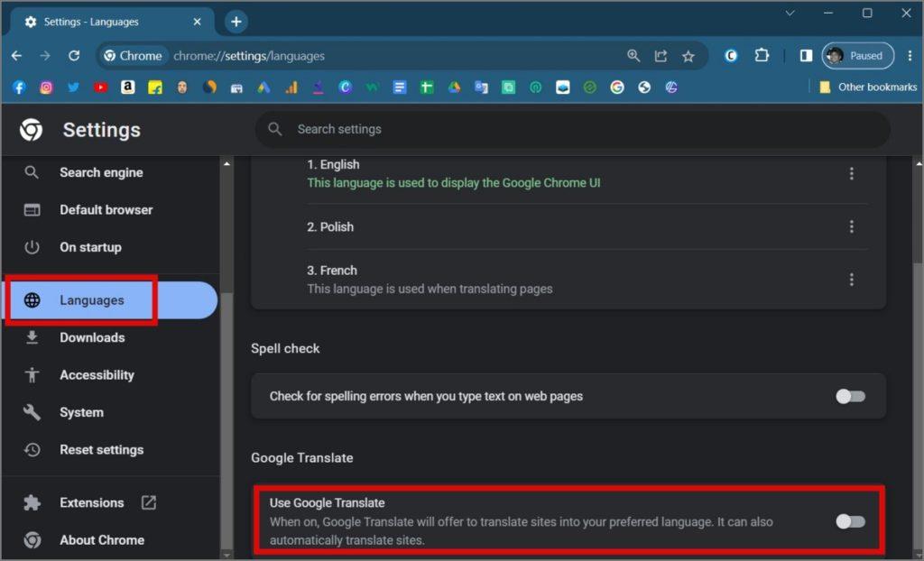Close the Settings - Languages tab
Image resolution: width=924 pixels, height=561 pixels.
[x=197, y=22]
